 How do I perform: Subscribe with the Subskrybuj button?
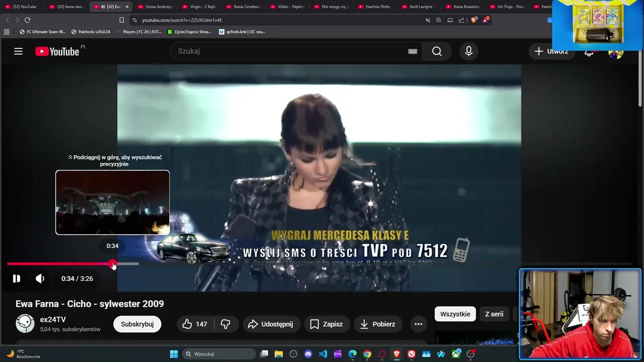click(137, 324)
